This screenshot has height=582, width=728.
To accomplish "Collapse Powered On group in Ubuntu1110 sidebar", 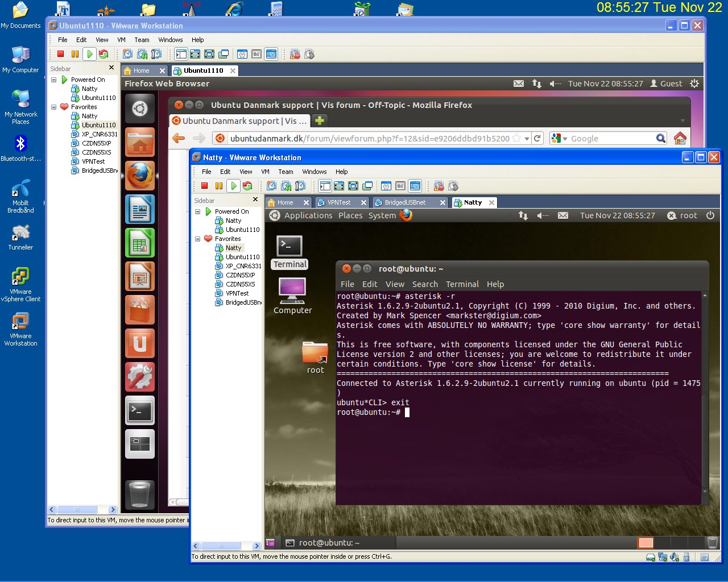I will (x=54, y=80).
